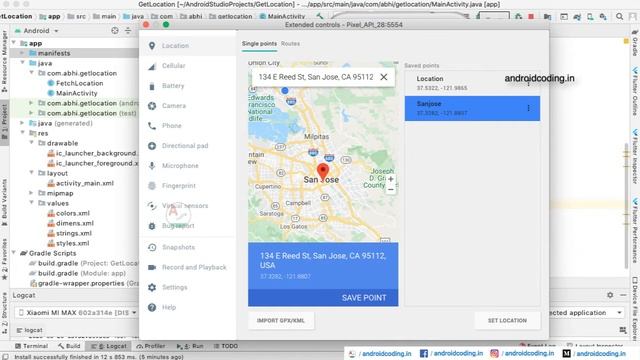Screen dimensions: 640x360
Task: Open the TODO tool window tab
Action: tap(226, 346)
